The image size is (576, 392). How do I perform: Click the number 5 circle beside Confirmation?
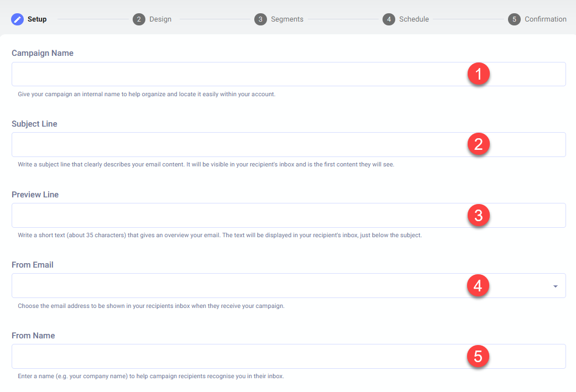click(x=514, y=19)
